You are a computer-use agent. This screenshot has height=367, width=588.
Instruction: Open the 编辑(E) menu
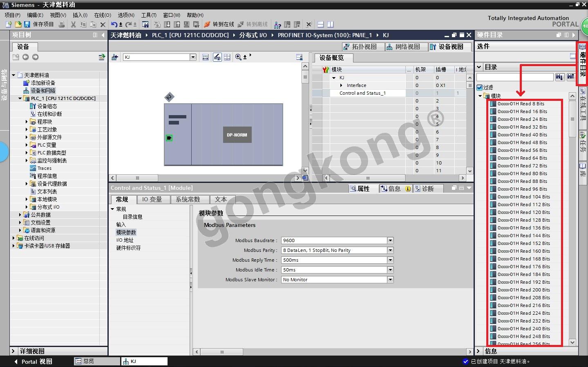[x=35, y=15]
